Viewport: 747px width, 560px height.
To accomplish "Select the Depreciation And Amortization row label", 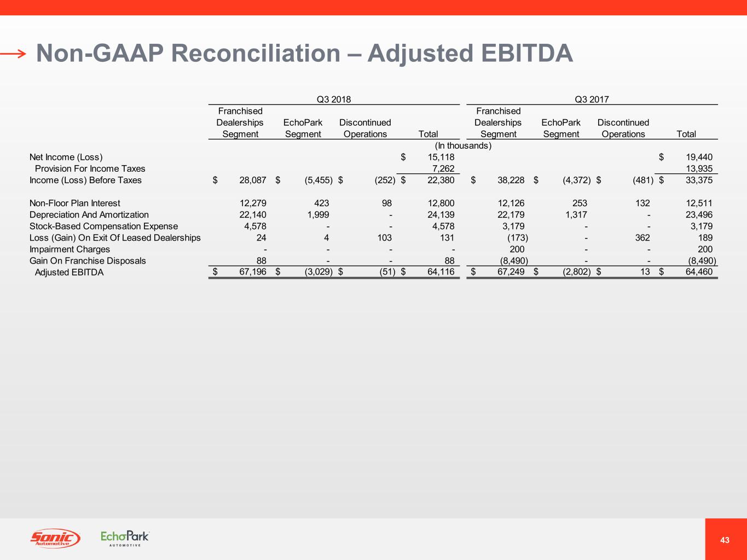I will (89, 215).
